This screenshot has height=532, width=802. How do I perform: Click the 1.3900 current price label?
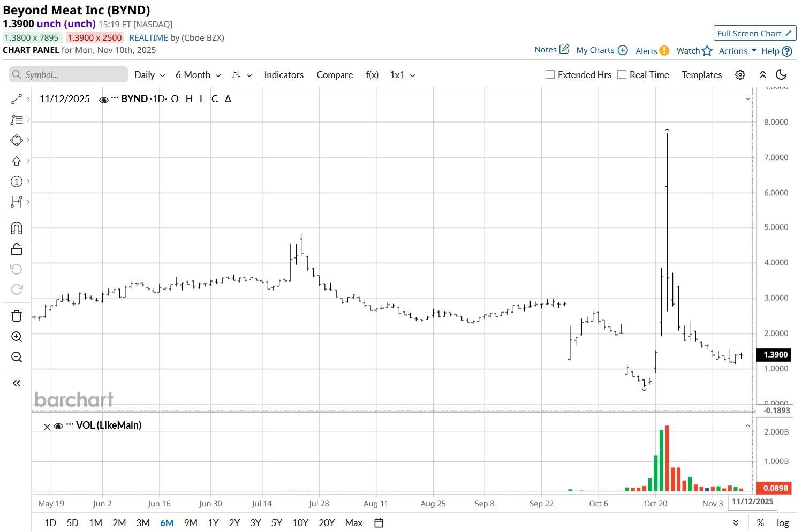pos(775,354)
